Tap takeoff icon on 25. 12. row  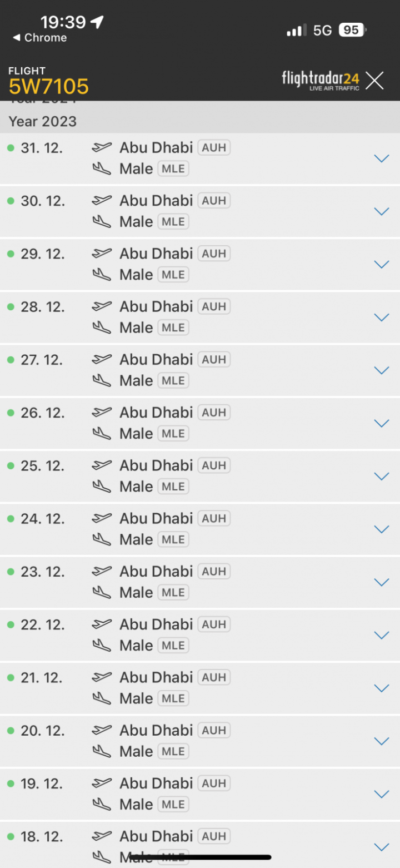101,465
